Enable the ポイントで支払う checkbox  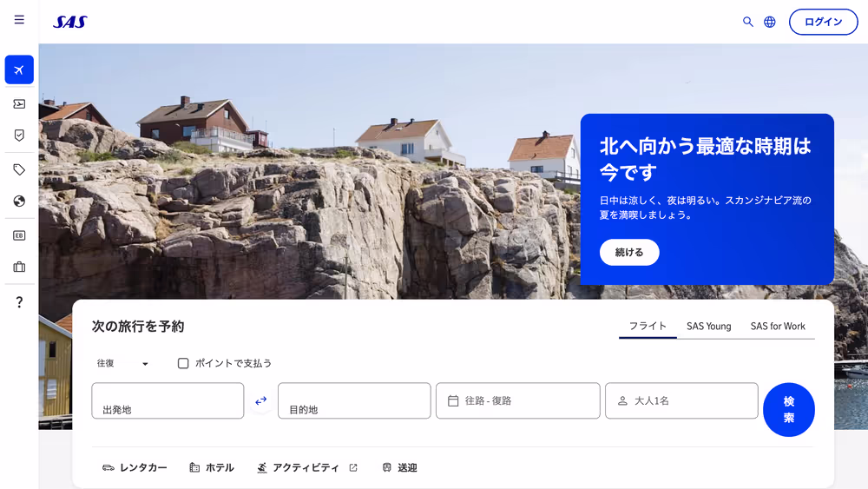[183, 363]
